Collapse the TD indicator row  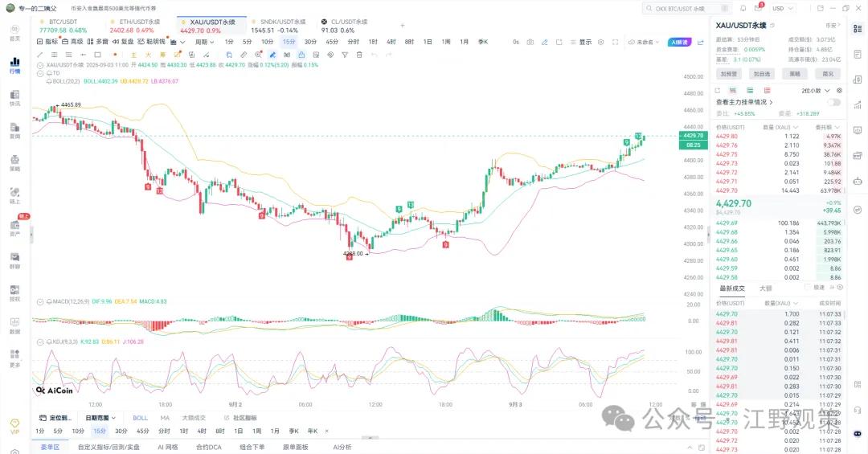[40, 73]
